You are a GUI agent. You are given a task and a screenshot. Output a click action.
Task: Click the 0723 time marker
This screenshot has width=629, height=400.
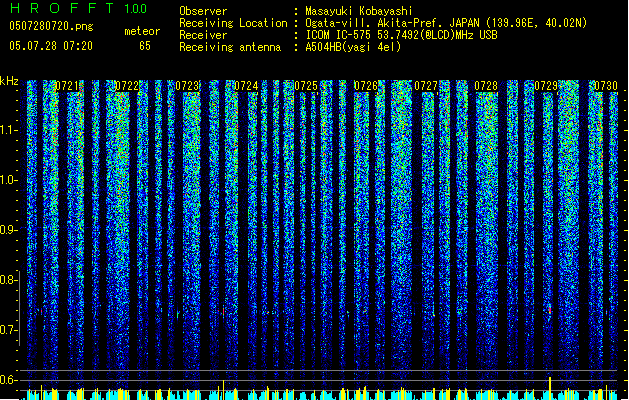coord(187,86)
